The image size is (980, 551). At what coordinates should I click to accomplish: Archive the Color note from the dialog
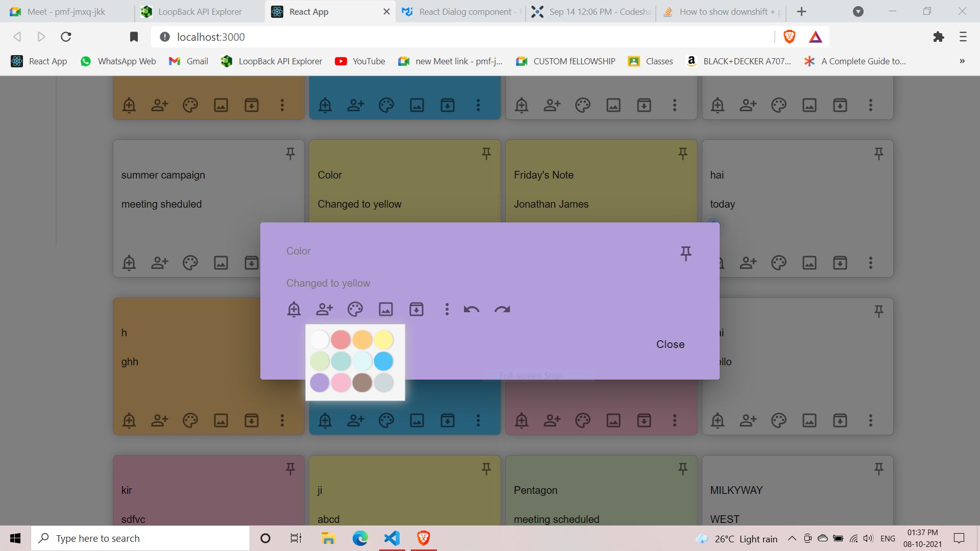click(416, 309)
